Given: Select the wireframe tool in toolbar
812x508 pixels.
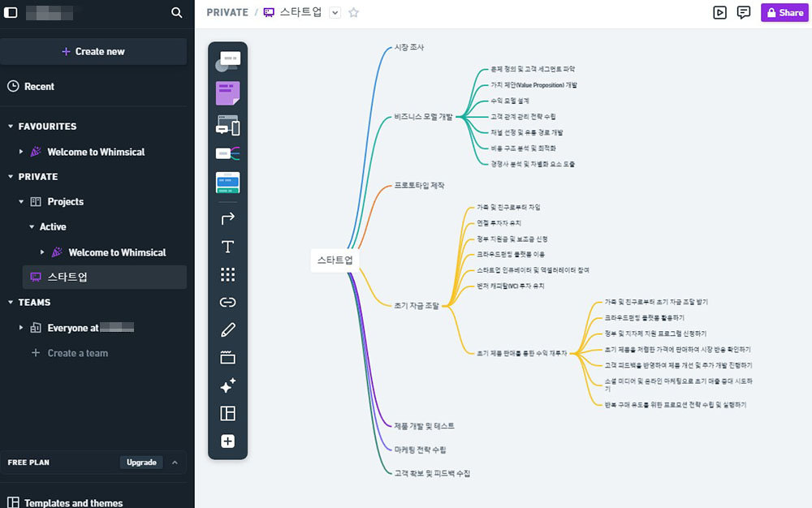Looking at the screenshot, I should tap(227, 126).
